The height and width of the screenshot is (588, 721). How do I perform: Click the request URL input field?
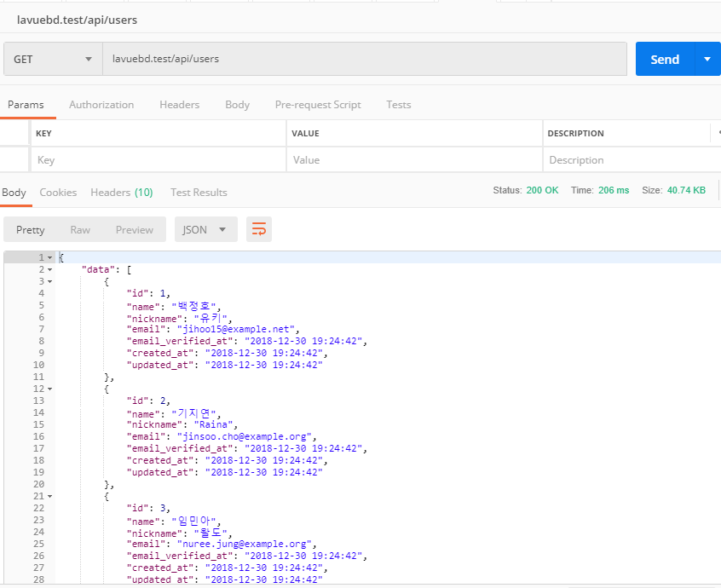364,59
